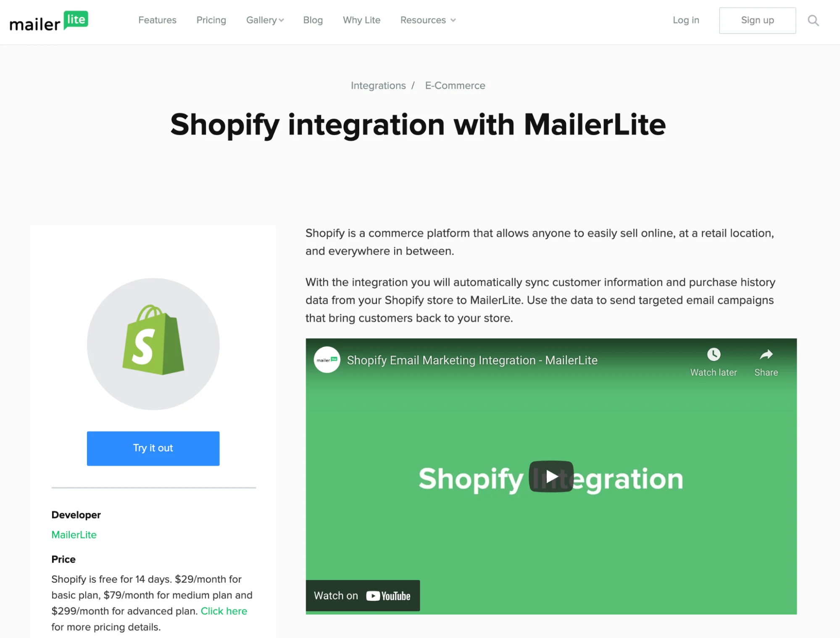Expand the Resources dropdown menu
This screenshot has width=840, height=638.
tap(428, 20)
